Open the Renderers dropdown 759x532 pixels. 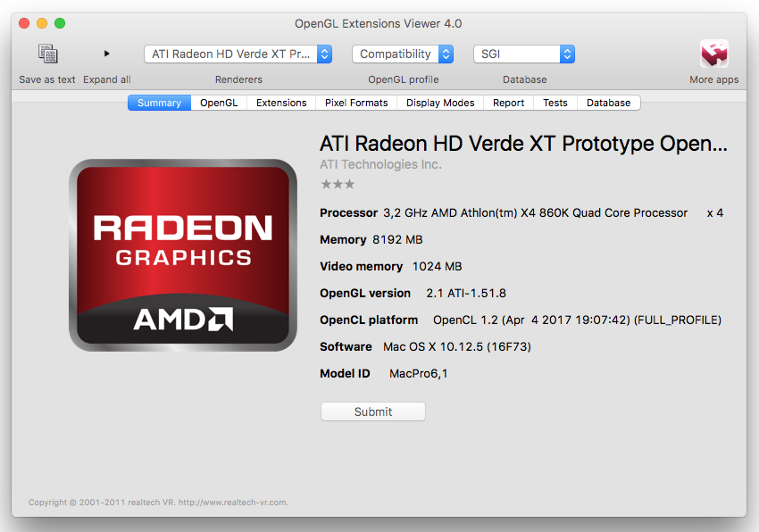[238, 54]
